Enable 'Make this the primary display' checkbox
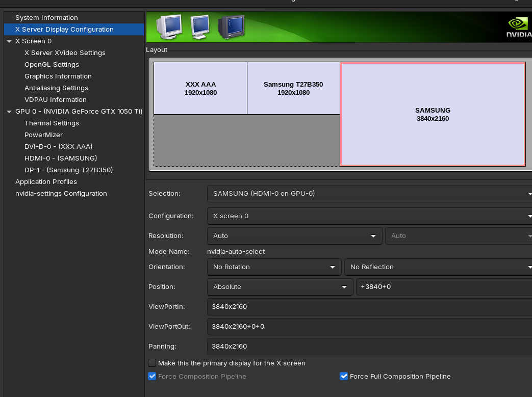Viewport: 532px width, 397px height. 152,363
